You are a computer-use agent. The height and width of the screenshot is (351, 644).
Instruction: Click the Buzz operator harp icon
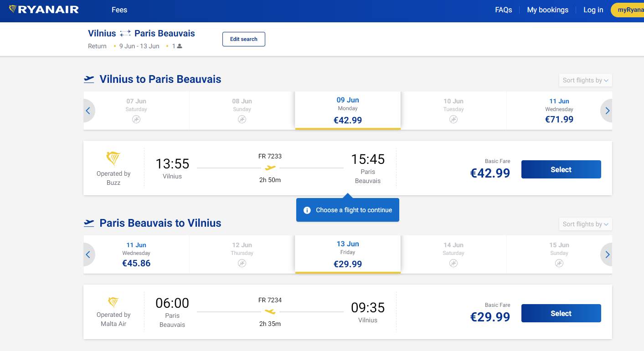pyautogui.click(x=113, y=159)
